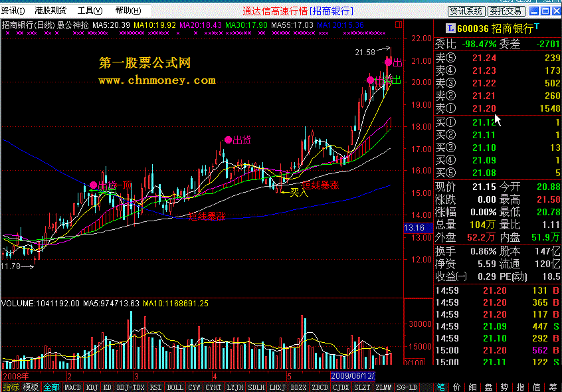Click the 卖⑤ price 21.24 row
Image resolution: width=562 pixels, height=392 pixels.
tap(498, 58)
